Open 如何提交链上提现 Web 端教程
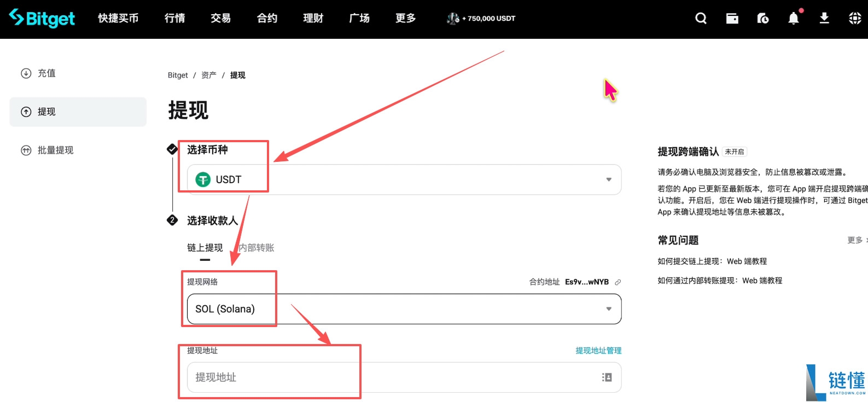 click(712, 261)
